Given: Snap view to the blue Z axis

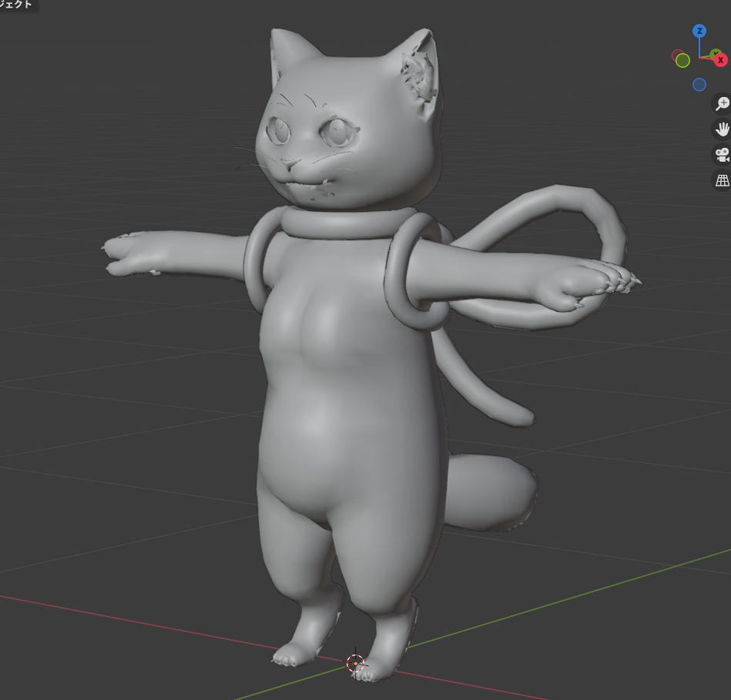Looking at the screenshot, I should (699, 32).
